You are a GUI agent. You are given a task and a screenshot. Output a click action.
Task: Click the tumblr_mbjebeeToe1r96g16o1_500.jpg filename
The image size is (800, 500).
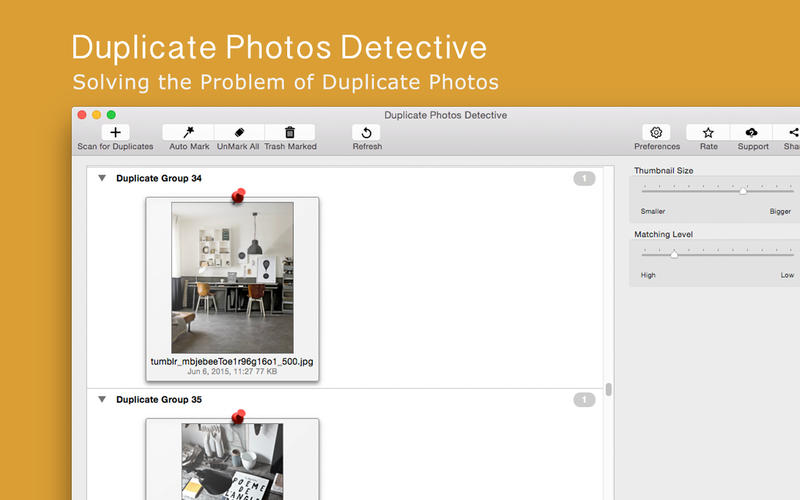(x=232, y=361)
